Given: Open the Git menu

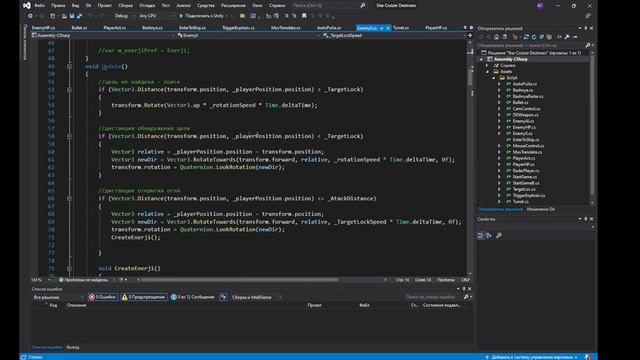Looking at the screenshot, I should [88, 5].
